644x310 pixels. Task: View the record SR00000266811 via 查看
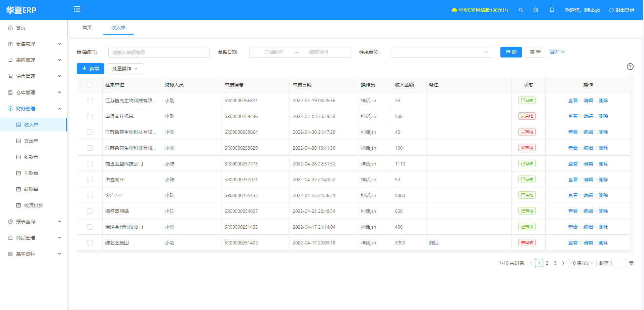click(x=573, y=101)
